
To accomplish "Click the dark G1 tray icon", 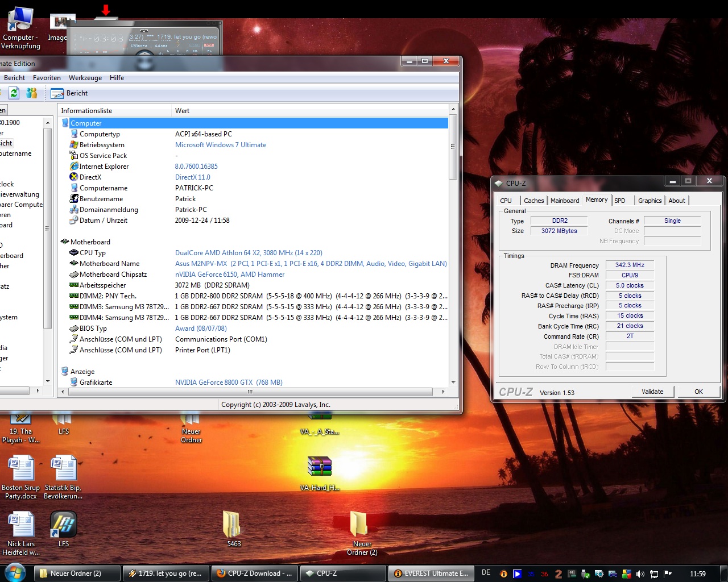I will [x=572, y=574].
